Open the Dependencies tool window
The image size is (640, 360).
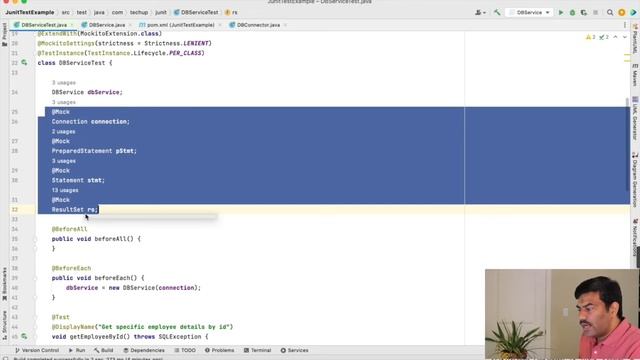click(144, 350)
